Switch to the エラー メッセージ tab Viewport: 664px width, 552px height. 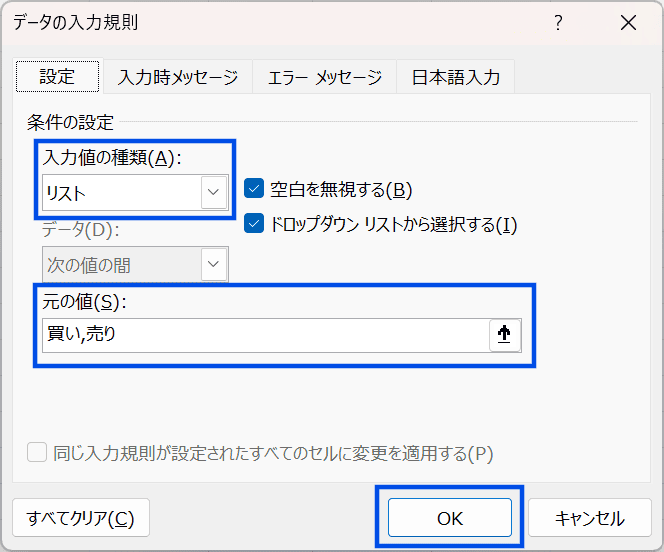point(325,77)
